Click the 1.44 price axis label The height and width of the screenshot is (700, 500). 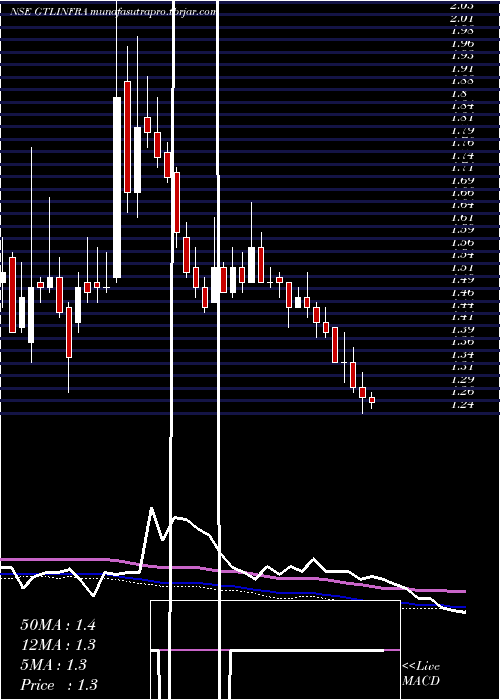click(x=462, y=305)
